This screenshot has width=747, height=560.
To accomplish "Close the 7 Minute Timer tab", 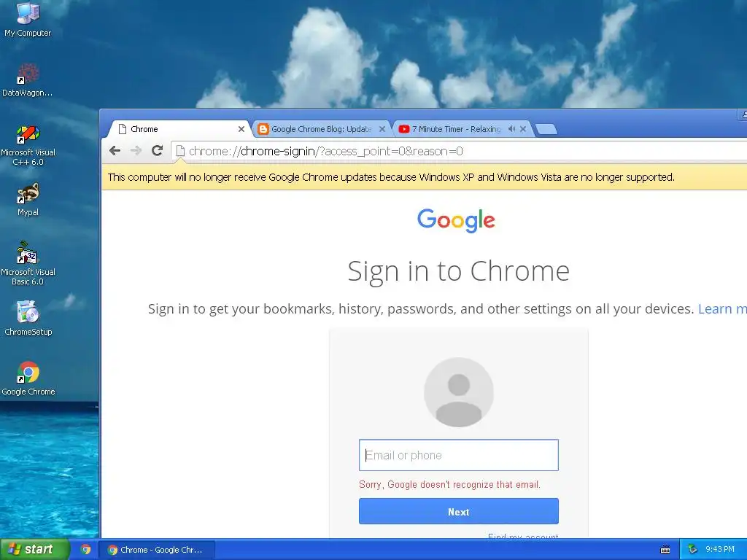I will click(x=523, y=129).
